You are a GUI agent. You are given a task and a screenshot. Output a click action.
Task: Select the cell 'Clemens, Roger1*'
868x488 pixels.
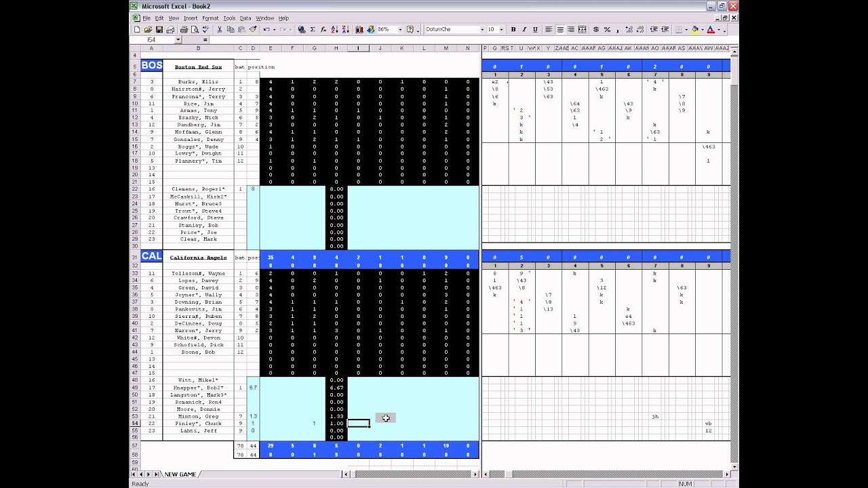click(x=199, y=188)
